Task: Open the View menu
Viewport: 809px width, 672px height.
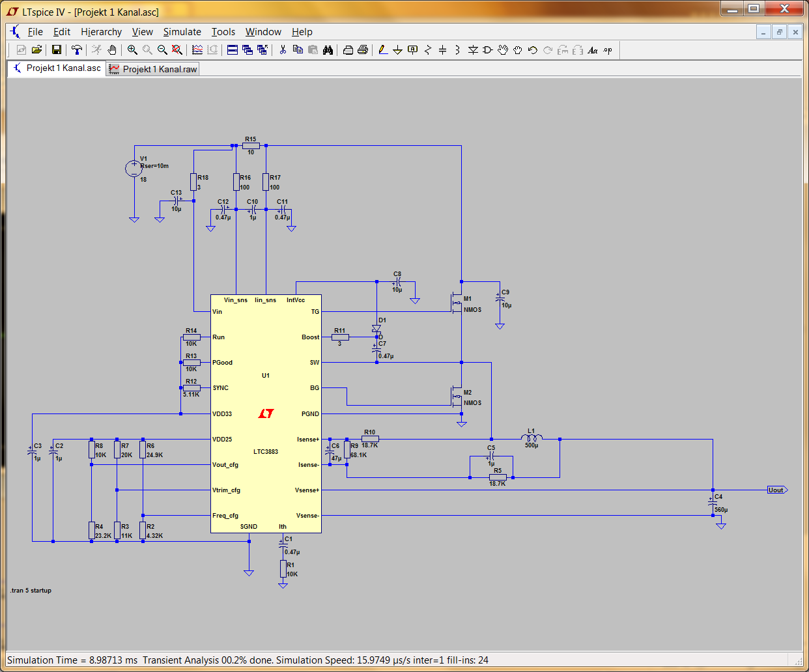Action: coord(142,32)
